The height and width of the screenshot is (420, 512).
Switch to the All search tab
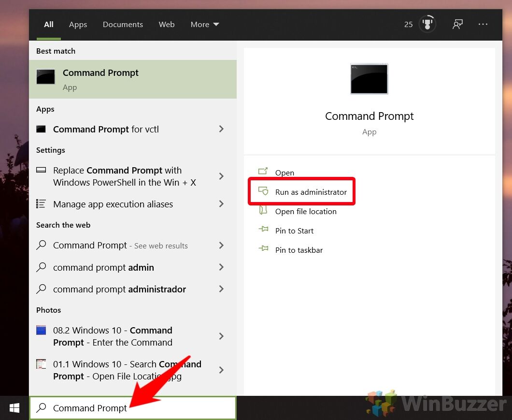(x=49, y=25)
